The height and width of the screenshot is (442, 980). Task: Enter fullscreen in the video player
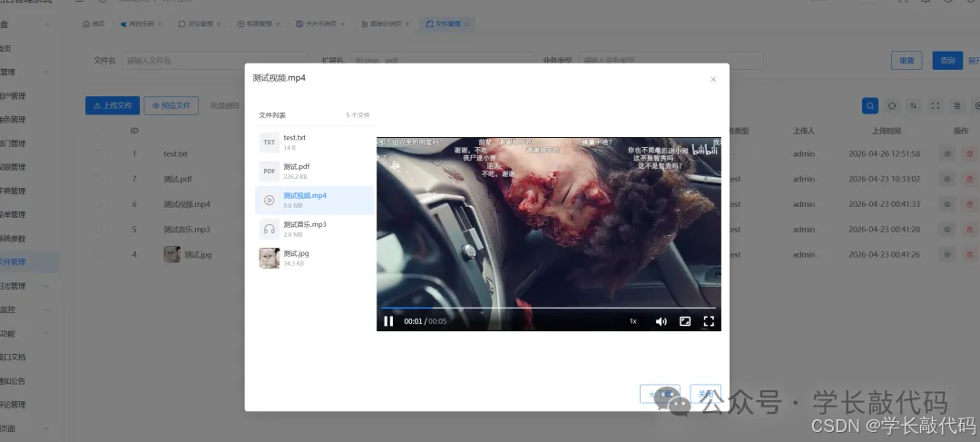pyautogui.click(x=709, y=321)
